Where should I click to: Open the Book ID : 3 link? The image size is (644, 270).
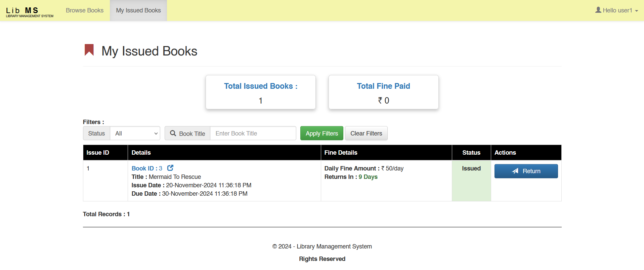147,168
